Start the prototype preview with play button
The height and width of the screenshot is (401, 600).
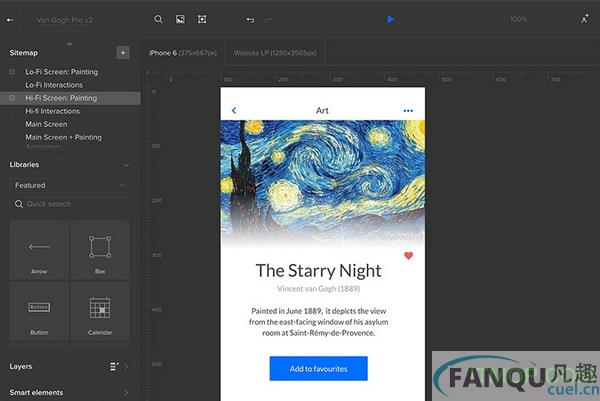[x=390, y=19]
